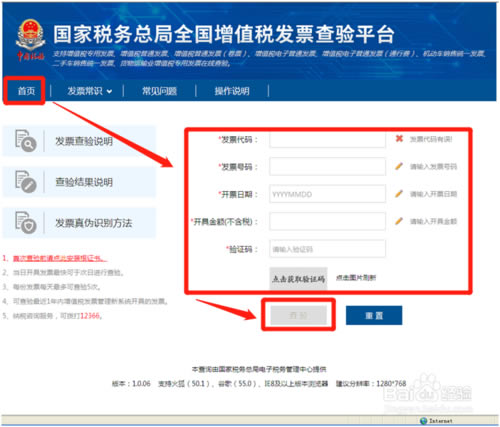Image resolution: width=500 pixels, height=427 pixels.
Task: Click footer text with version 1.0.06
Action: [259, 384]
